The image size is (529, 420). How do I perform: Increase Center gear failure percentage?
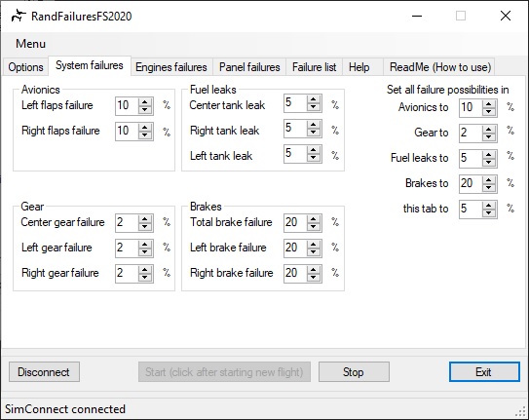coord(145,219)
